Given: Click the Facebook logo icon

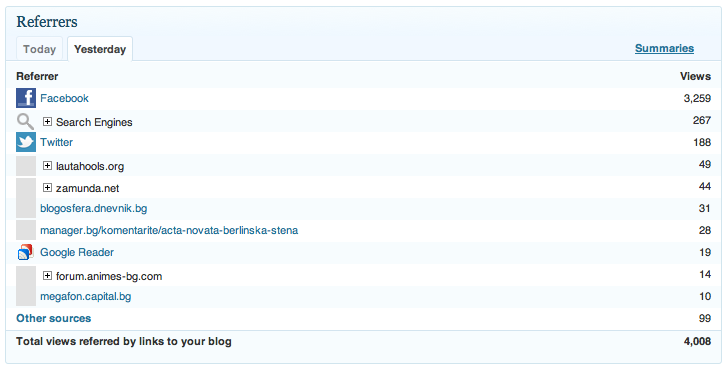Looking at the screenshot, I should click(x=26, y=98).
